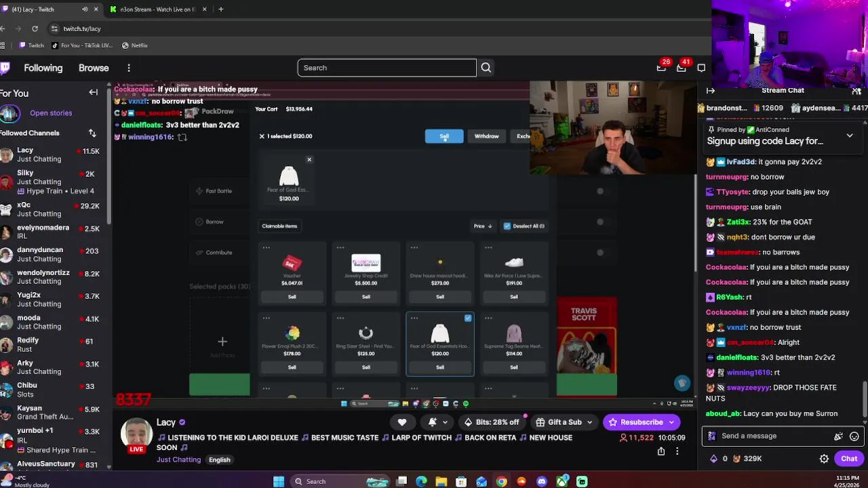Open the Jewelry Shop Credit card dots menu
The image size is (868, 488).
tap(340, 247)
